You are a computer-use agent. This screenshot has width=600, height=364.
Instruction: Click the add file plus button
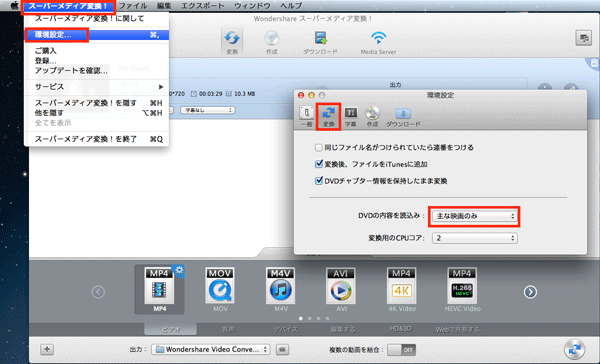(x=47, y=349)
